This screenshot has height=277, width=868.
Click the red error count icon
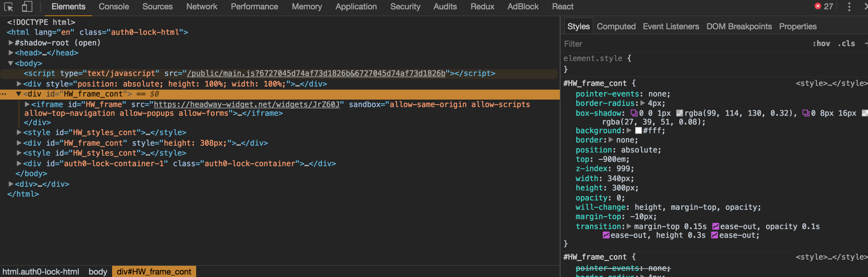(x=818, y=6)
